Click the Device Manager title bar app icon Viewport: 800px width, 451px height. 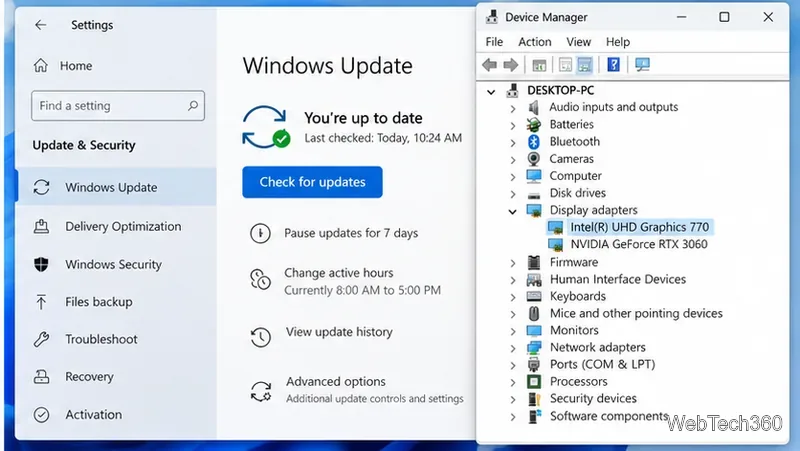coord(492,17)
